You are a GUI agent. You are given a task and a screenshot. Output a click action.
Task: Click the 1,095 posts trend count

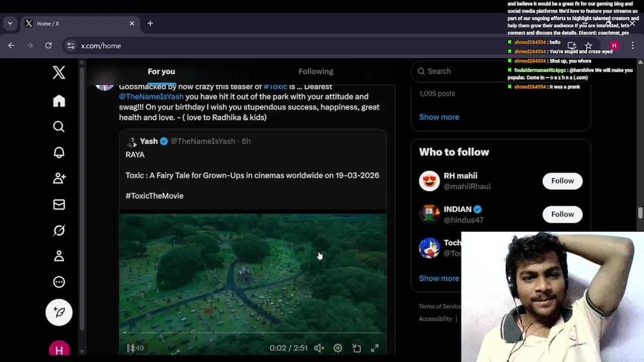(437, 94)
